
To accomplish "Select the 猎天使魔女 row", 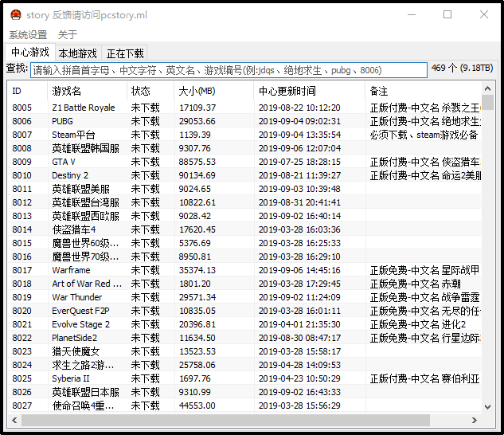I will [x=244, y=351].
